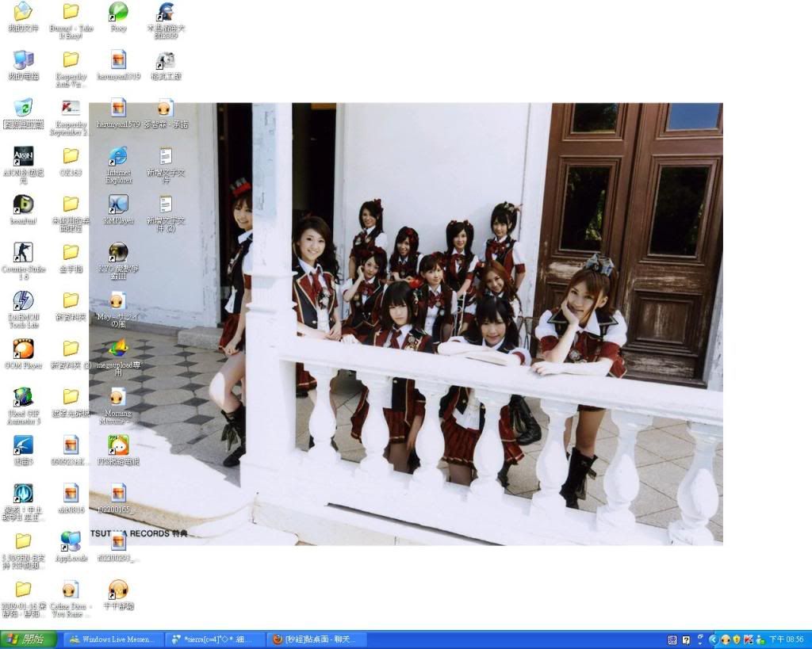Open the AION game shortcut
Image resolution: width=812 pixels, height=649 pixels.
[23, 156]
